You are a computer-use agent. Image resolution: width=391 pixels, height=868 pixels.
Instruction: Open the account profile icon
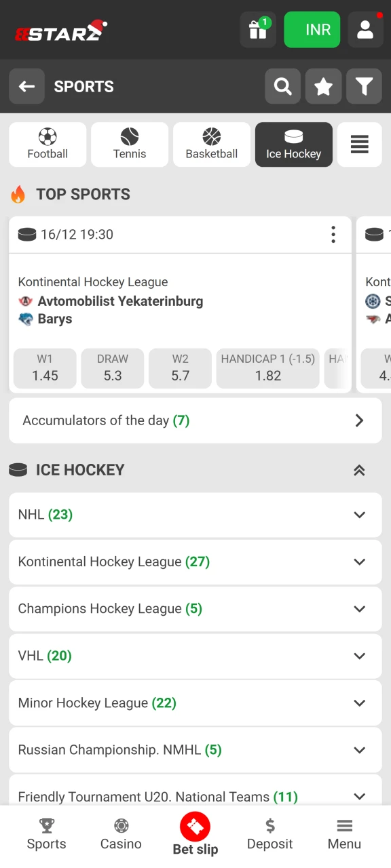point(365,30)
